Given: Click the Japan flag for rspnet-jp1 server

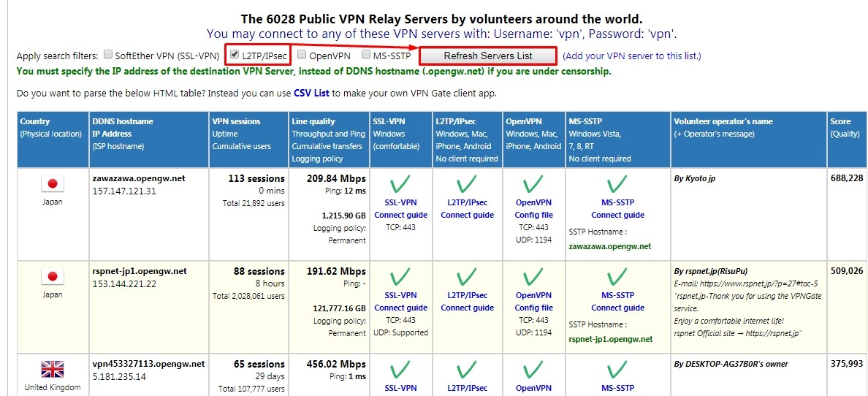Looking at the screenshot, I should tap(53, 276).
